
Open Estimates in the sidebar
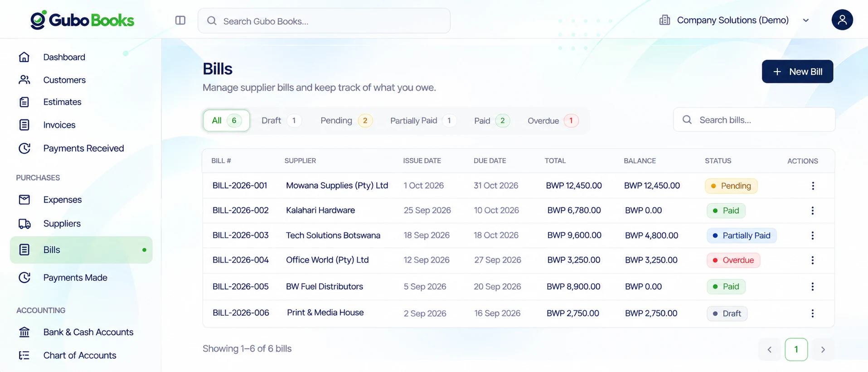62,102
